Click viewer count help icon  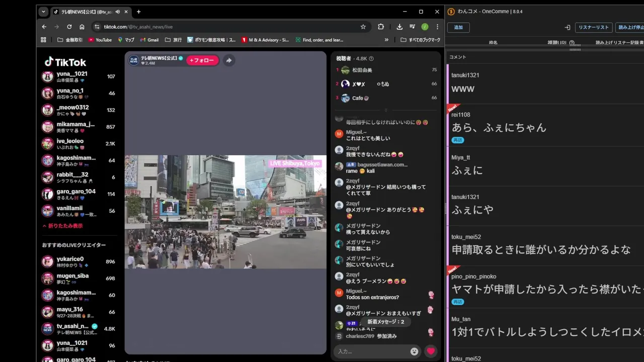point(371,59)
